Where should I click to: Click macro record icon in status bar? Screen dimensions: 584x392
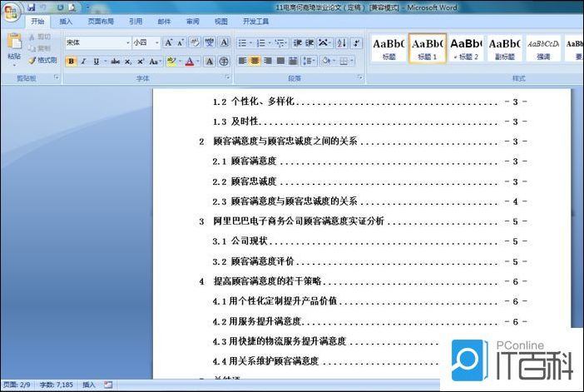pyautogui.click(x=108, y=385)
